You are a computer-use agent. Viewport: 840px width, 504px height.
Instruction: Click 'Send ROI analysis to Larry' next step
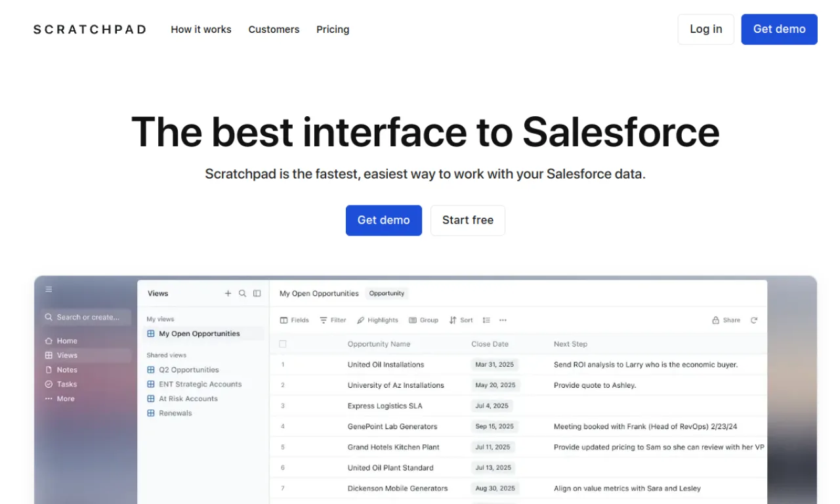point(646,365)
